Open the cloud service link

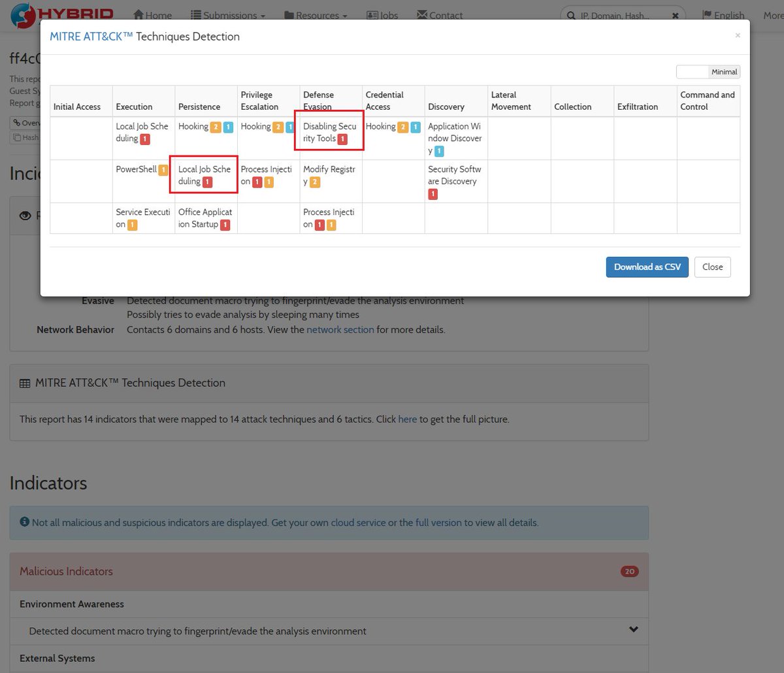[x=358, y=523]
